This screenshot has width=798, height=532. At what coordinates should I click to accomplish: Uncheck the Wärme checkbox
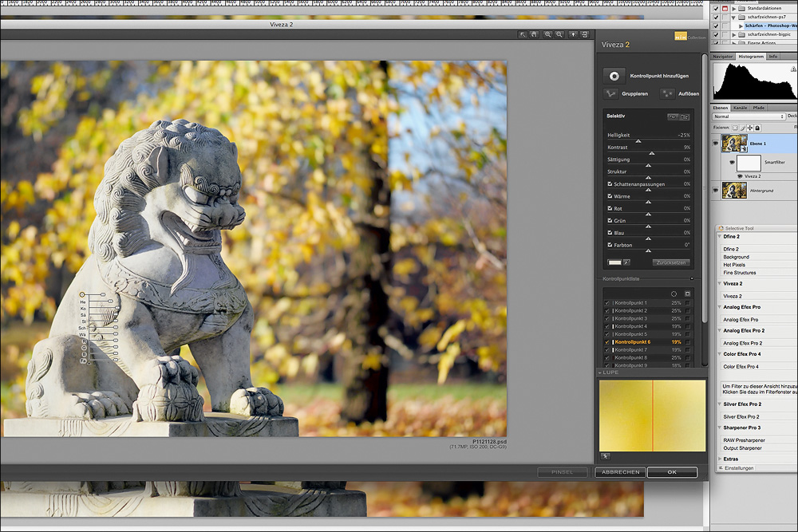(x=610, y=195)
